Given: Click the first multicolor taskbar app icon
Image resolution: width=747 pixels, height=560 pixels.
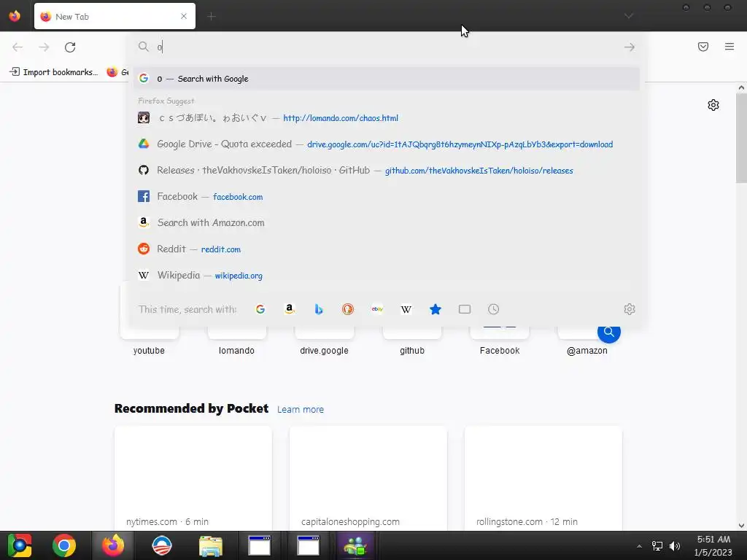Looking at the screenshot, I should [20, 545].
